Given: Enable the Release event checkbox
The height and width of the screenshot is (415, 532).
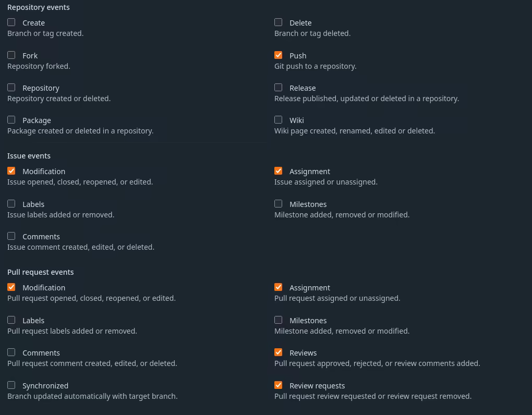Looking at the screenshot, I should (x=279, y=88).
